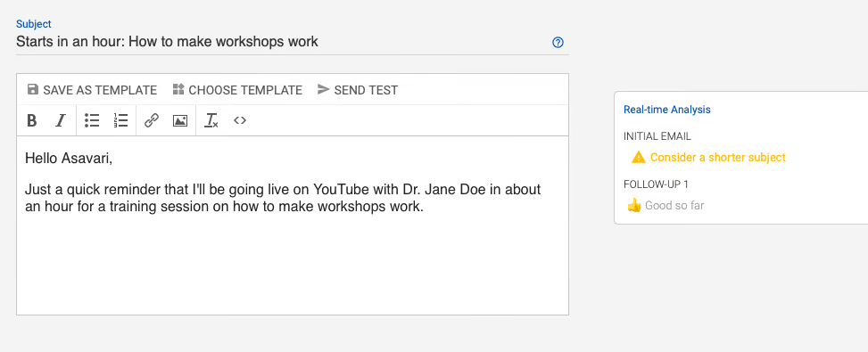Click the thumbs up Good so far status
Image resolution: width=868 pixels, height=352 pixels.
click(665, 206)
